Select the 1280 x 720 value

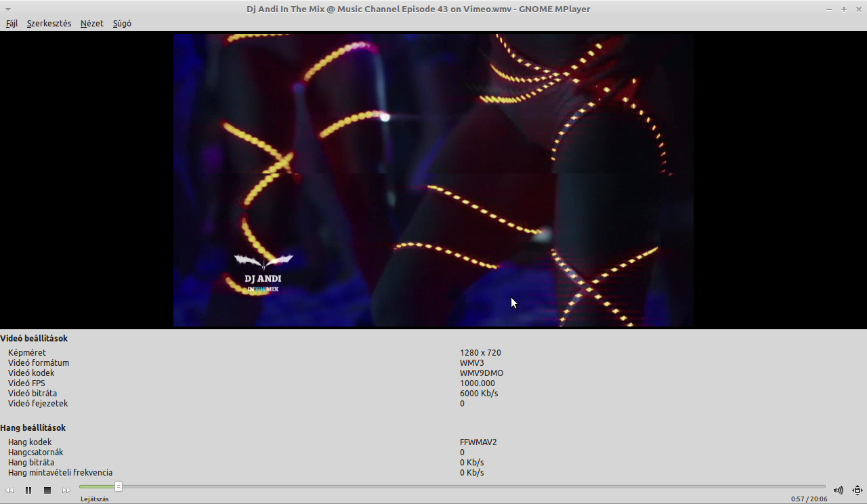click(x=480, y=353)
